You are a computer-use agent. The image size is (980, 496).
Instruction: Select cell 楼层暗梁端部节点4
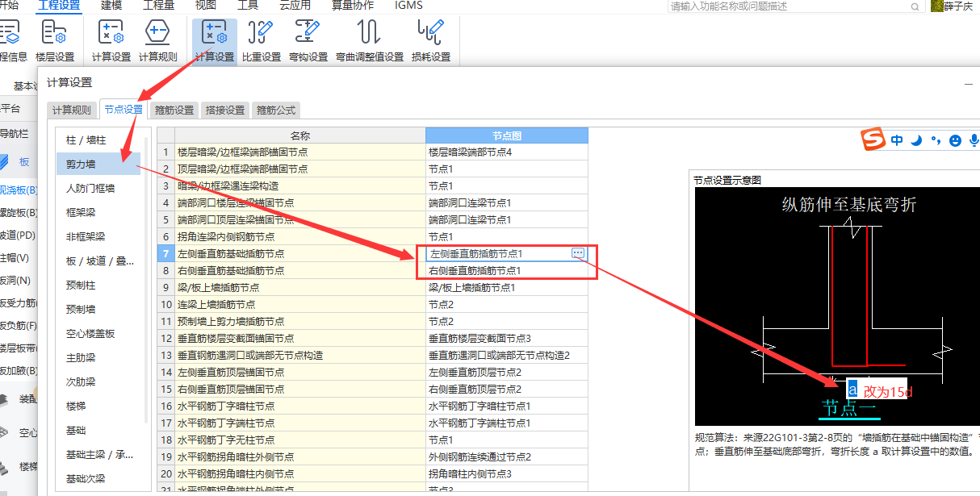click(507, 152)
